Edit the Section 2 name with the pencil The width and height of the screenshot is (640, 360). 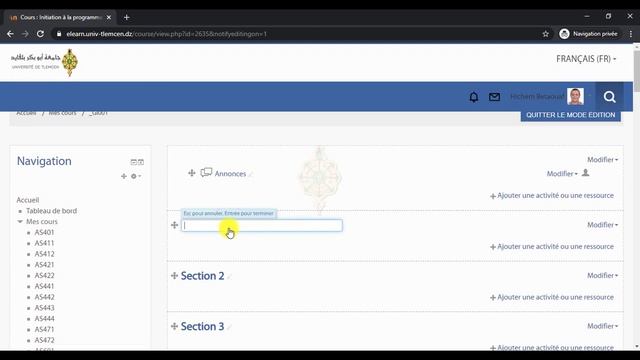[x=229, y=277]
